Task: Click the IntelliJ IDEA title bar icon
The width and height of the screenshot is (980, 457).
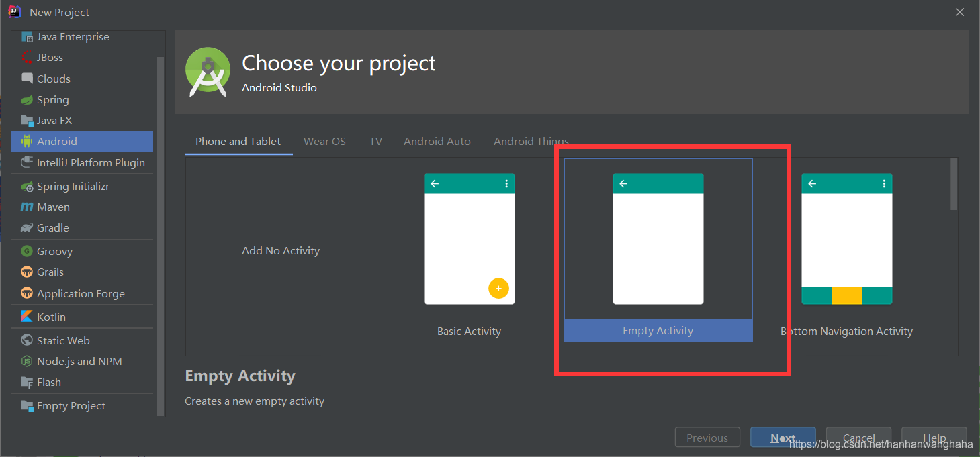Action: pos(15,11)
